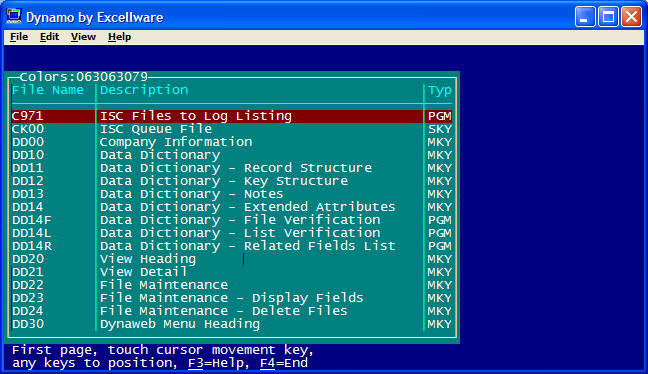
Task: Close the Dynamo window
Action: point(631,17)
